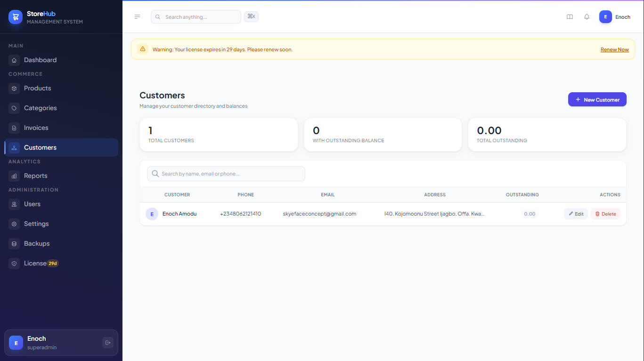Screen dimensions: 644x361
Task: Click the Renew Now link
Action: coord(615,49)
